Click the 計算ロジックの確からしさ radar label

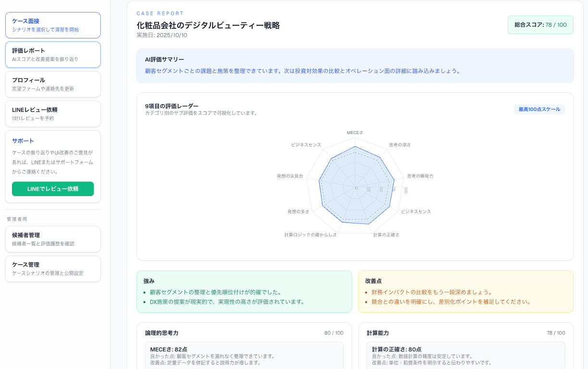(x=310, y=235)
